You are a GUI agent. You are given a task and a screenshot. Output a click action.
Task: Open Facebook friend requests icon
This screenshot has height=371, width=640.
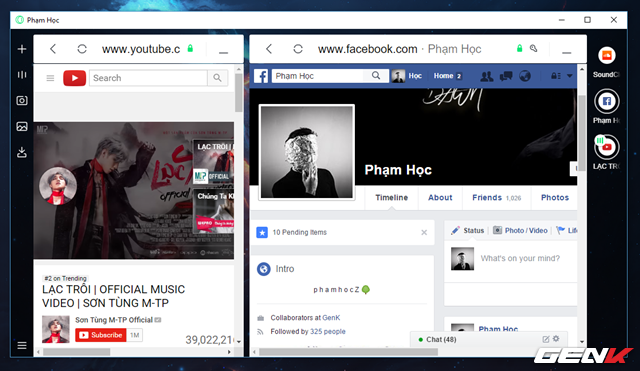(x=487, y=76)
